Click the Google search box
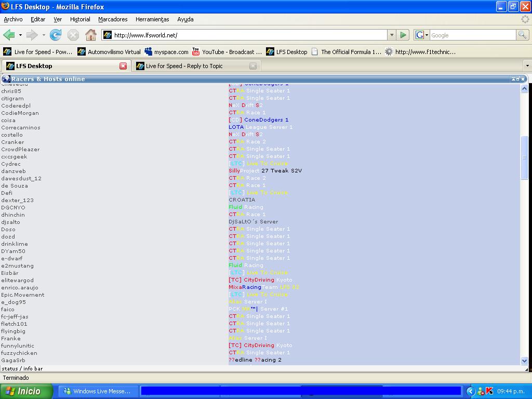Image resolution: width=532 pixels, height=399 pixels. click(473, 35)
